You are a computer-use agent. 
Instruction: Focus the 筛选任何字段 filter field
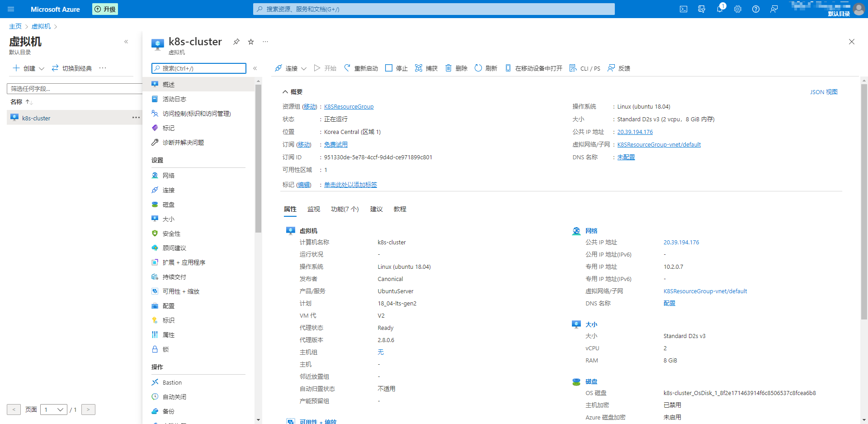pos(75,89)
